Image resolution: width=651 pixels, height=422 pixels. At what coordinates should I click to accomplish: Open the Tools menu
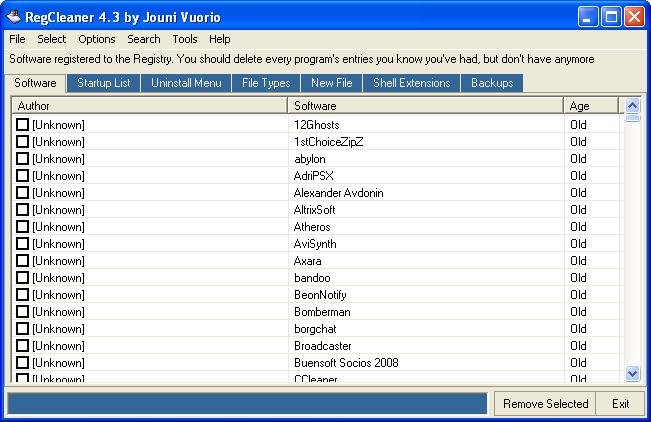(x=185, y=39)
